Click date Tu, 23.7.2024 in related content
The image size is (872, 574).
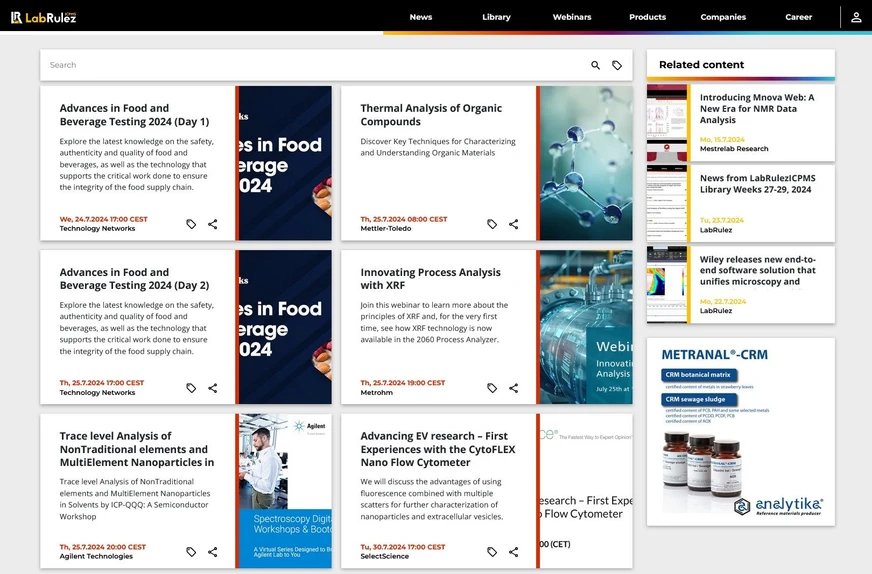click(x=721, y=220)
